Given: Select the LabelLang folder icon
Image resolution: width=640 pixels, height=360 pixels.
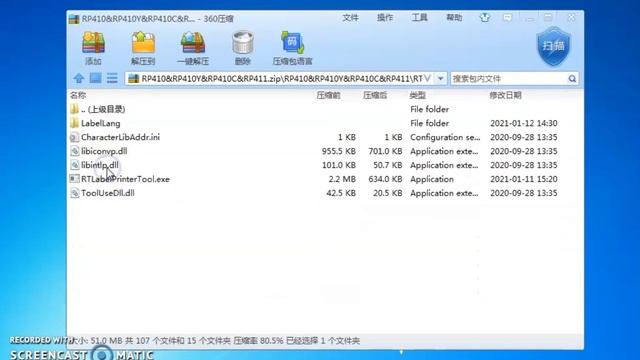Looking at the screenshot, I should (74, 123).
